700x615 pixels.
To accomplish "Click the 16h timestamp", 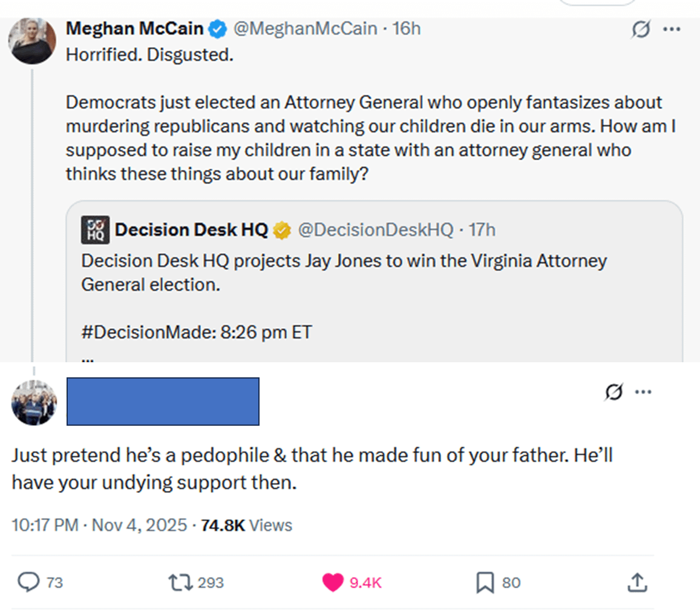I will (407, 28).
